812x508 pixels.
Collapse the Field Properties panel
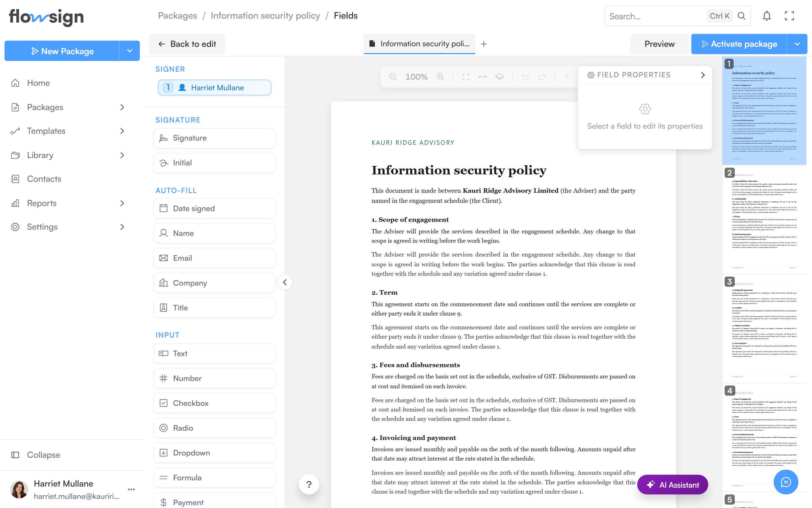pyautogui.click(x=703, y=75)
